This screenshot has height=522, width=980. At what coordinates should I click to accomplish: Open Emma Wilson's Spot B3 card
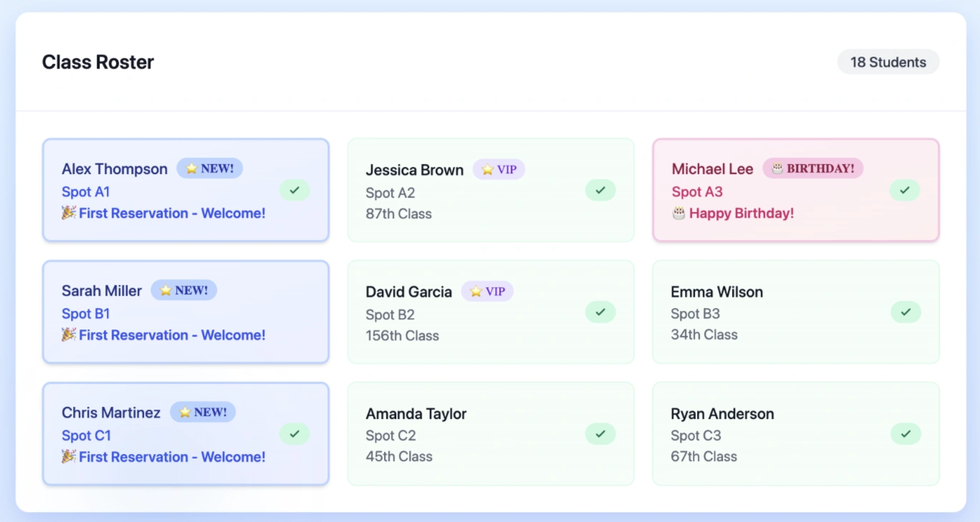click(795, 311)
